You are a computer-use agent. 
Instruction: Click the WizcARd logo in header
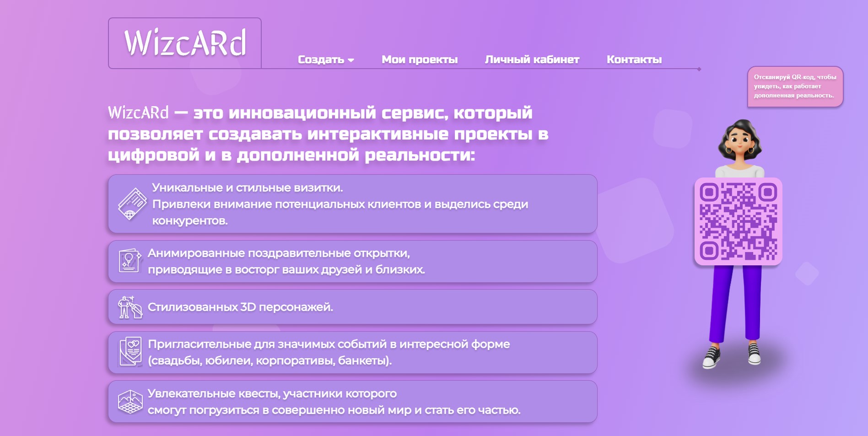[x=185, y=43]
